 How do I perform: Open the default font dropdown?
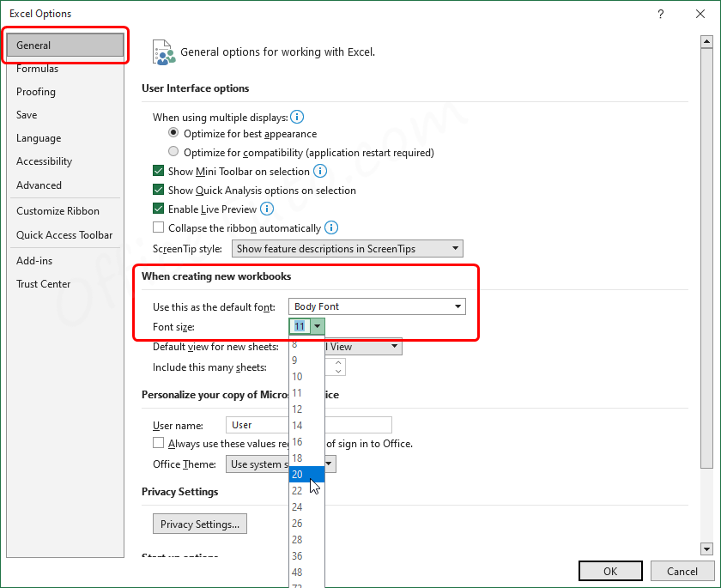coord(456,306)
